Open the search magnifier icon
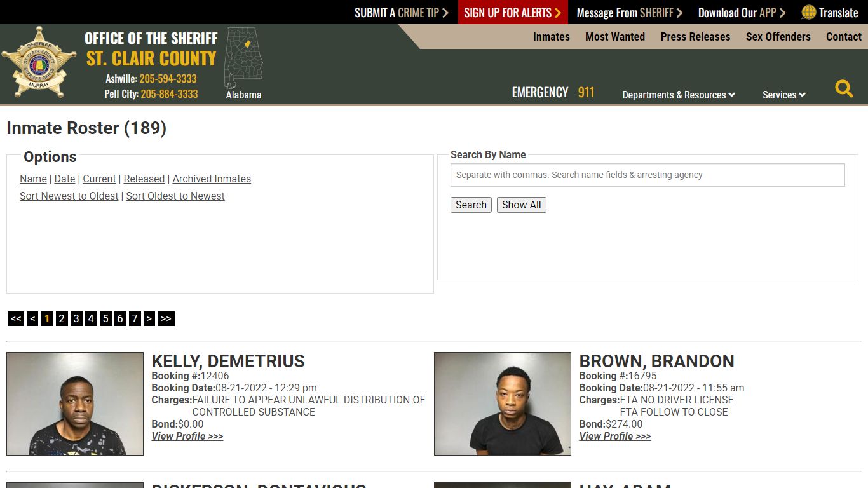 point(844,88)
